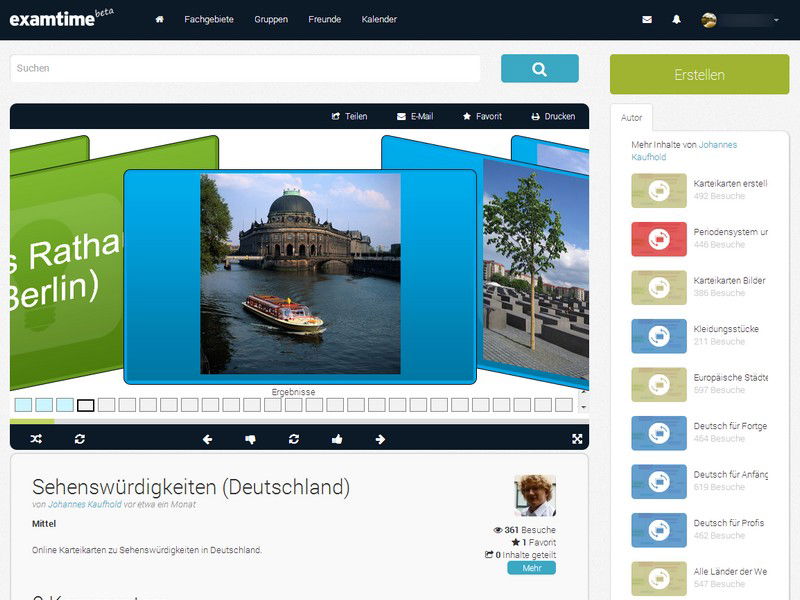Open Deutsch für Fortge deck icon

coord(659,433)
